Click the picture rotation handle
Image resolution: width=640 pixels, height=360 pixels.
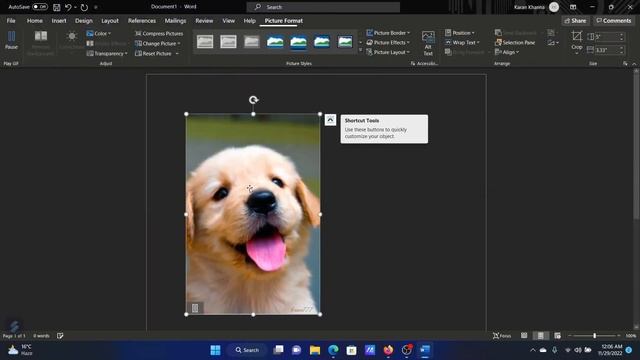pos(253,100)
